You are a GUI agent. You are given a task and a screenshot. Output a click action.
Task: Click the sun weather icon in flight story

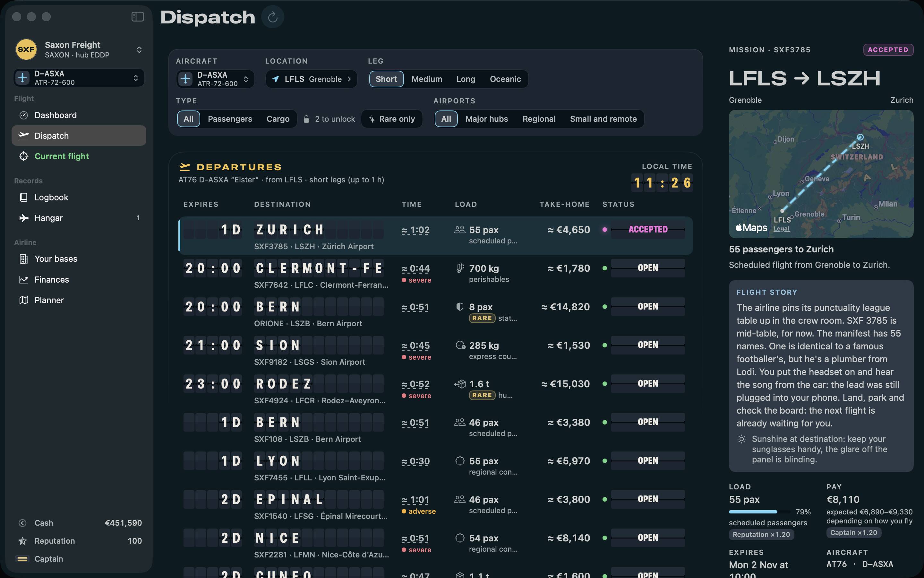tap(741, 439)
